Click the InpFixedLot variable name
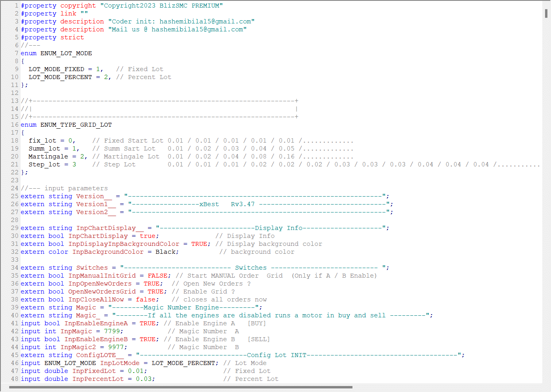Screen dimensions: 551x392 pos(94,371)
